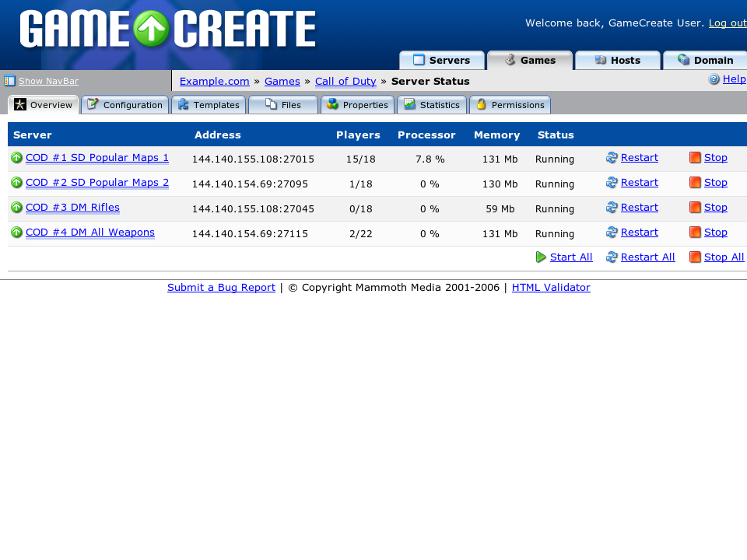Open the Submit a Bug Report link
Image resolution: width=747 pixels, height=560 pixels.
[x=221, y=288]
